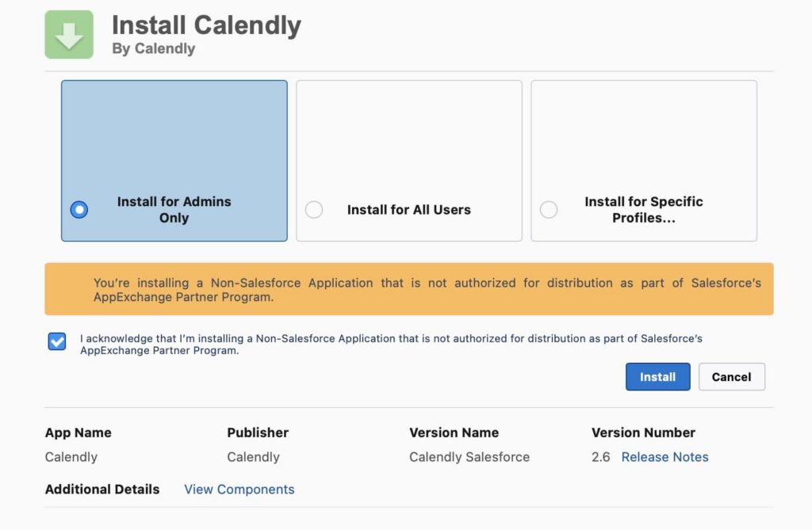812x530 pixels.
Task: Click the green install package icon
Action: pos(68,34)
